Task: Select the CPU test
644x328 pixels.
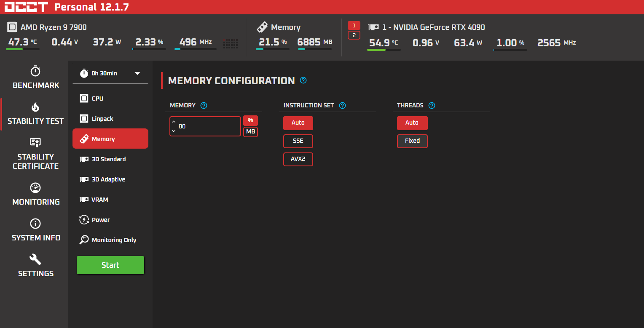Action: pos(110,99)
